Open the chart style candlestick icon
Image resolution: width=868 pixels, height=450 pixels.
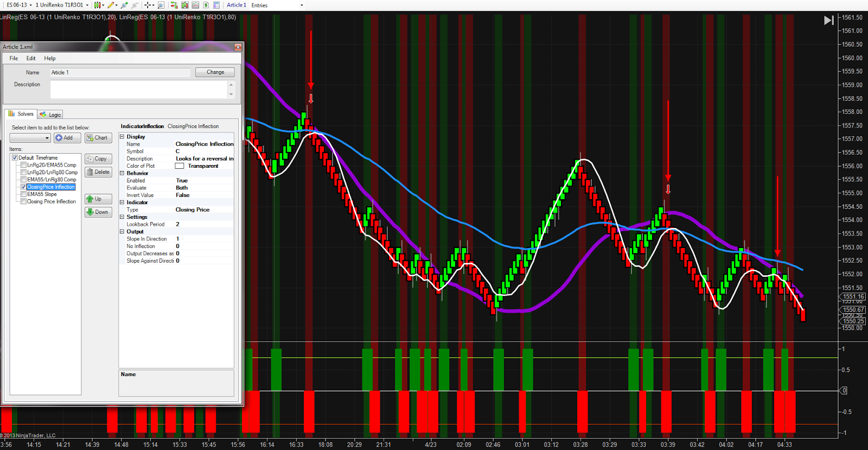click(98, 5)
